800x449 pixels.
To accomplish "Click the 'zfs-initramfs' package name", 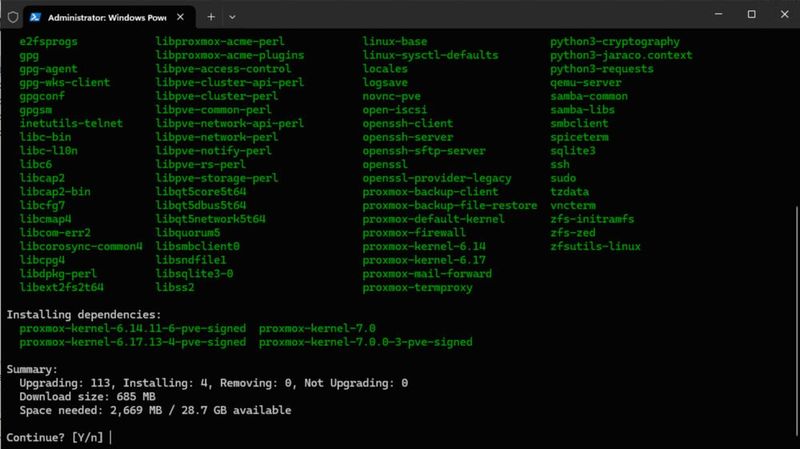I will (x=592, y=219).
